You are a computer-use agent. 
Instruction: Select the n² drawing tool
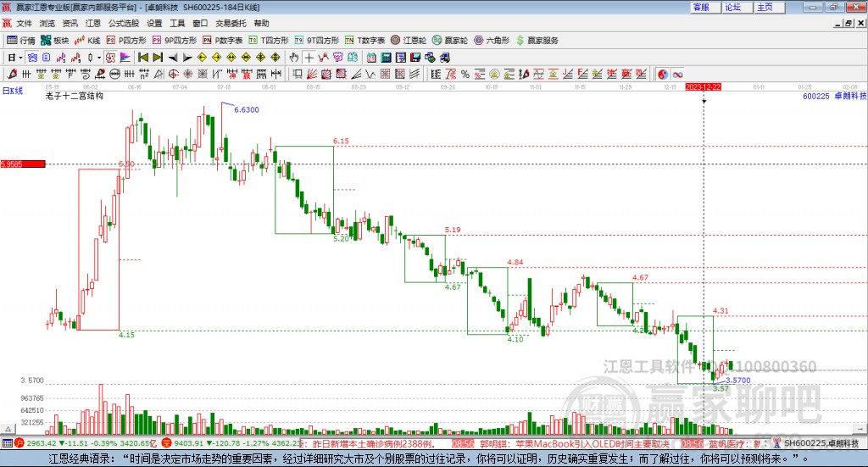point(144,74)
